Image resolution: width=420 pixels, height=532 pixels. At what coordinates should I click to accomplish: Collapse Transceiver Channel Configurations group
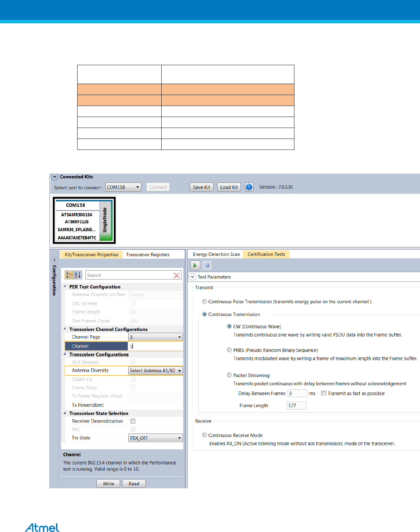tap(65, 329)
